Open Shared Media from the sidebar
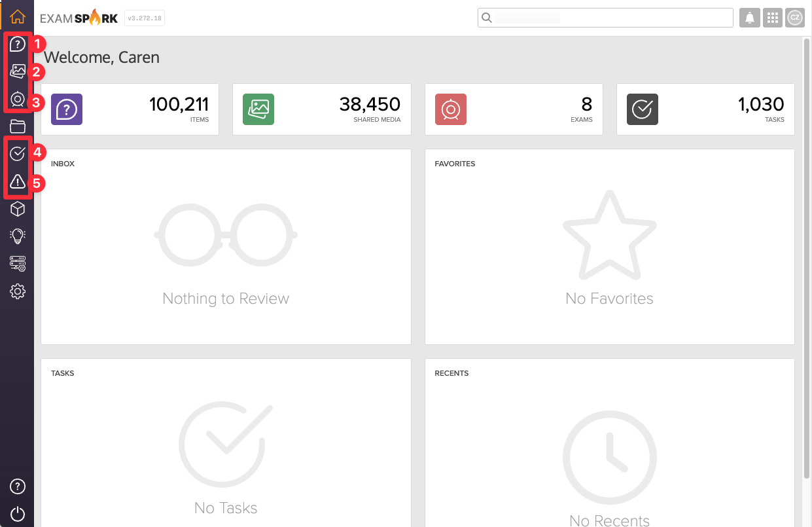 pyautogui.click(x=18, y=71)
